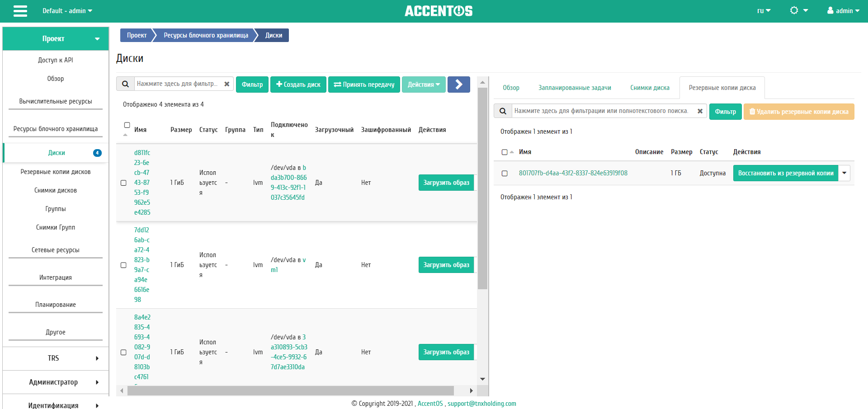This screenshot has height=409, width=868.
Task: Check the box for disk d811fc23
Action: coord(123,183)
